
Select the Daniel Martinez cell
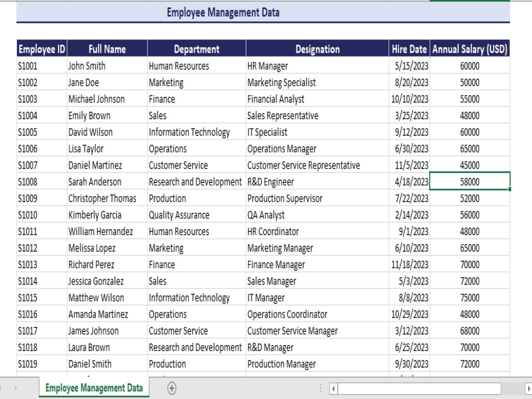[x=107, y=165]
